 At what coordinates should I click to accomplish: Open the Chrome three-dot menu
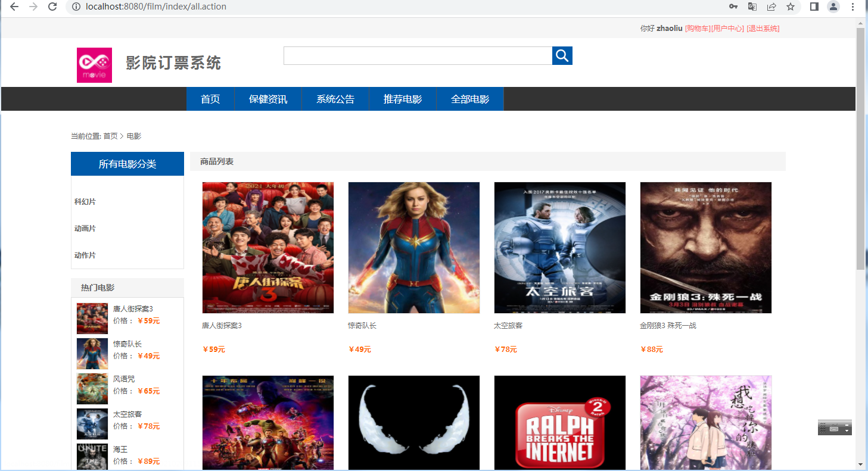(x=853, y=7)
